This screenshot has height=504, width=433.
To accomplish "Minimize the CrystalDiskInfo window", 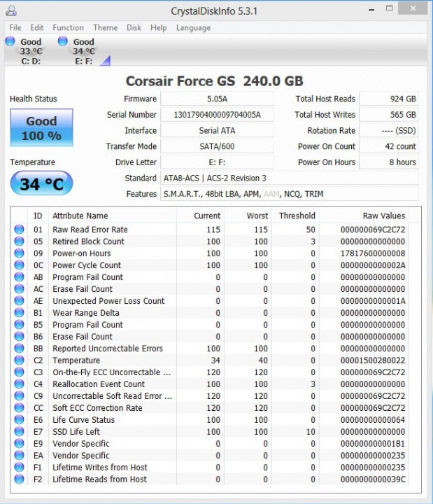I will (371, 10).
